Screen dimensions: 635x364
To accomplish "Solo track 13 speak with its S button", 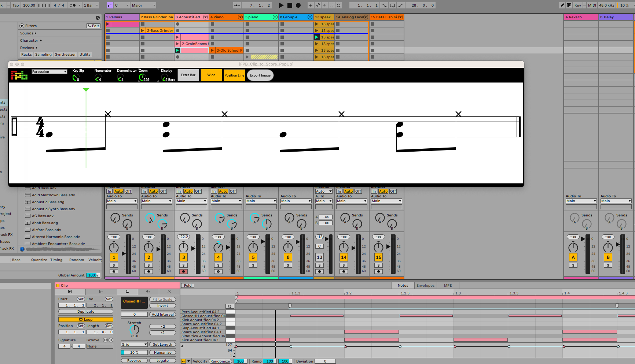I will pyautogui.click(x=319, y=265).
